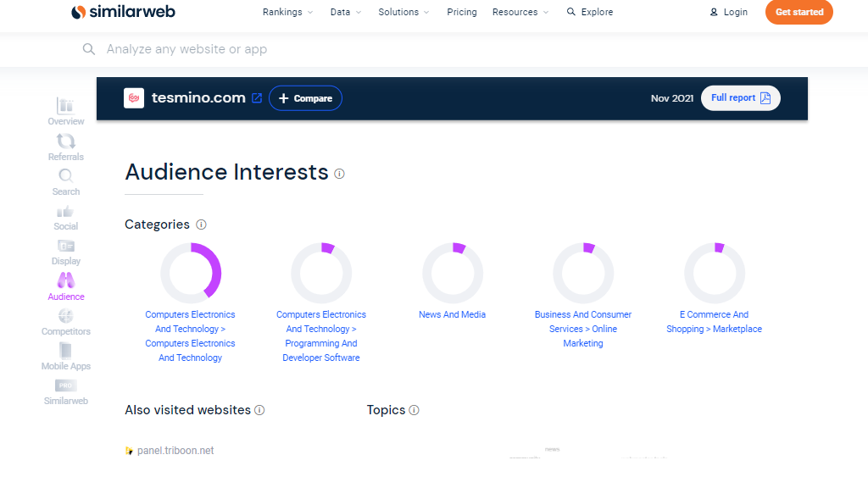868x488 pixels.
Task: Open the Computers Electronics And Technology category link
Action: click(191, 335)
